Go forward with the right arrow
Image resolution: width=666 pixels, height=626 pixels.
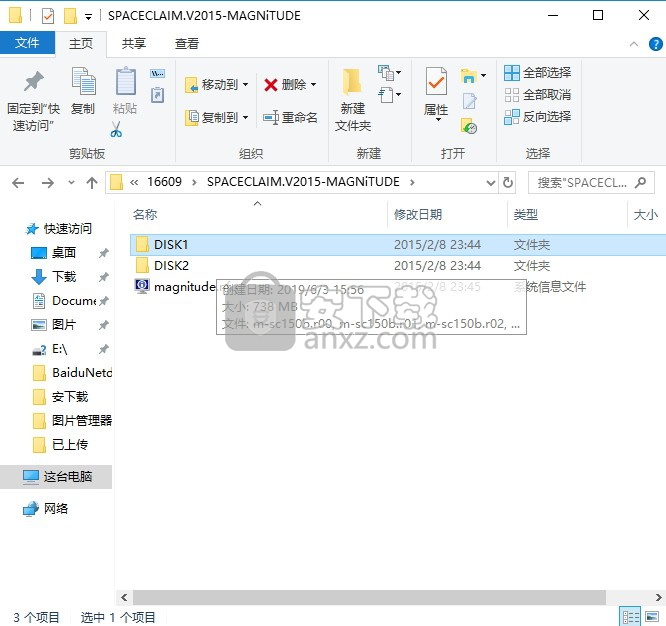click(x=48, y=183)
